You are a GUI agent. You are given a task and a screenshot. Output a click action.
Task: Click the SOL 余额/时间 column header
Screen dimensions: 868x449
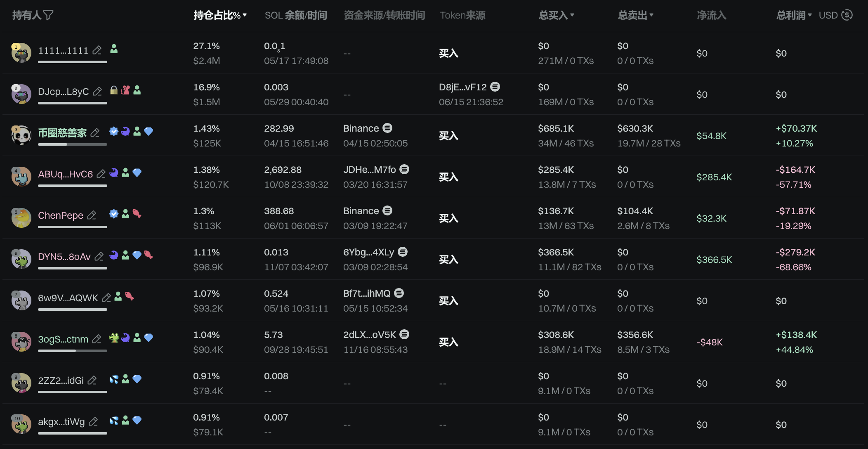point(295,16)
